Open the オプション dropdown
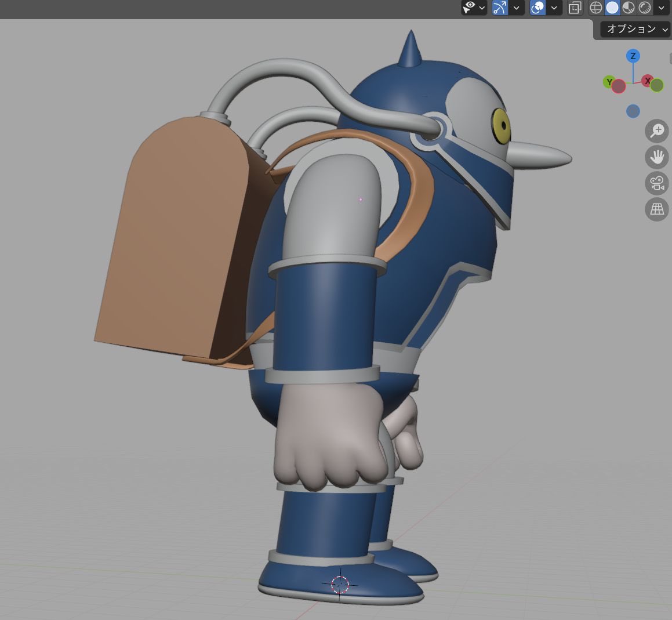 pos(635,29)
